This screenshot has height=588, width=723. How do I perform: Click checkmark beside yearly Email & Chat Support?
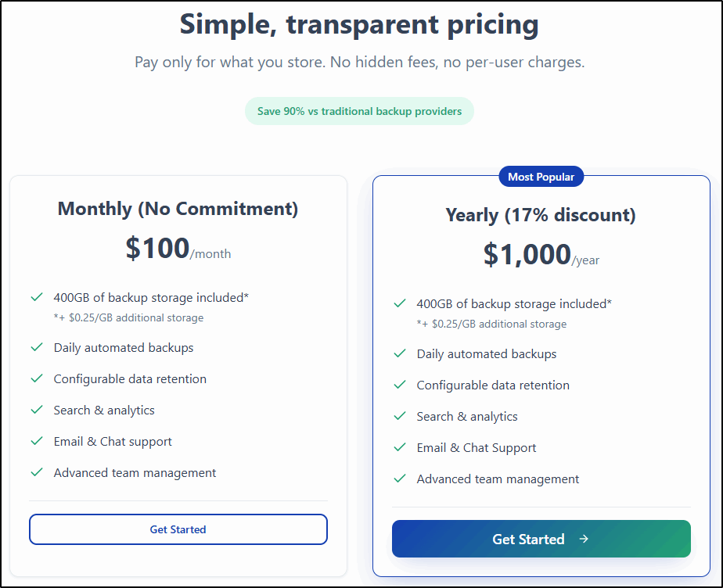tap(400, 447)
